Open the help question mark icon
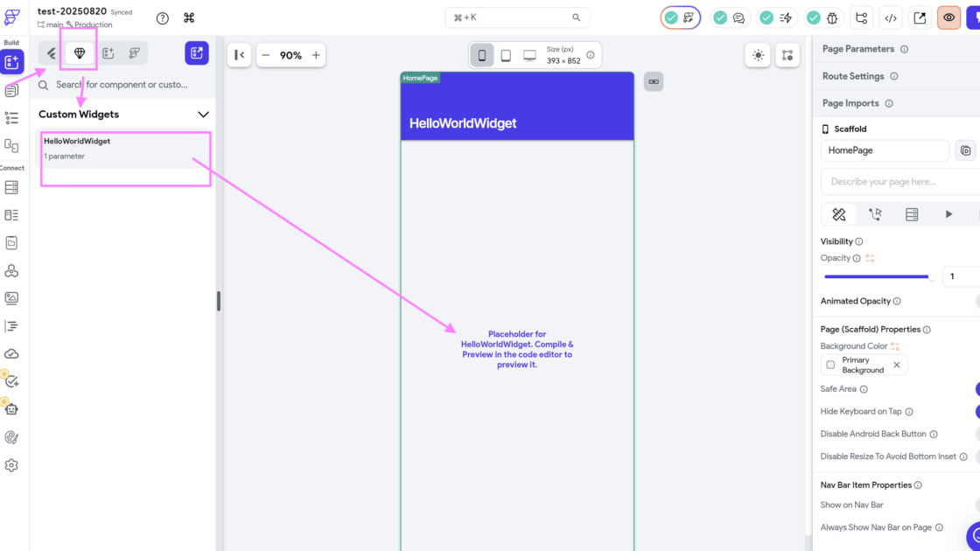The height and width of the screenshot is (551, 980). (x=163, y=18)
